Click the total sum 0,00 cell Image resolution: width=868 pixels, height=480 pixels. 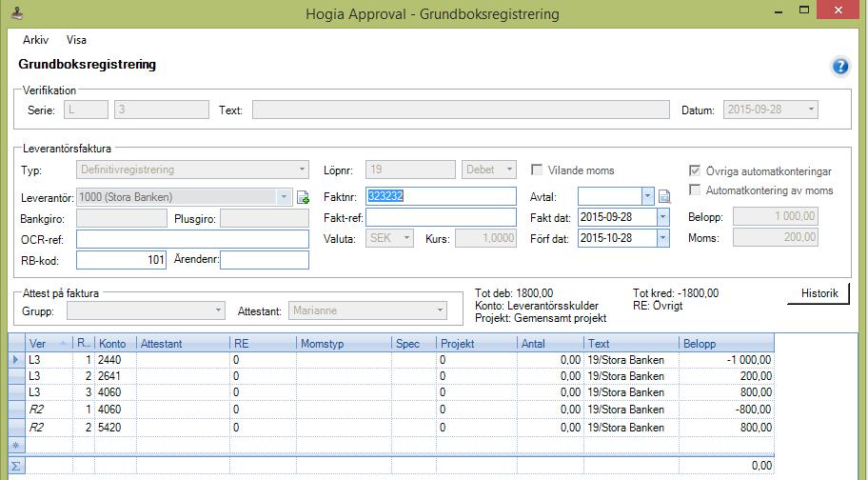pos(726,466)
